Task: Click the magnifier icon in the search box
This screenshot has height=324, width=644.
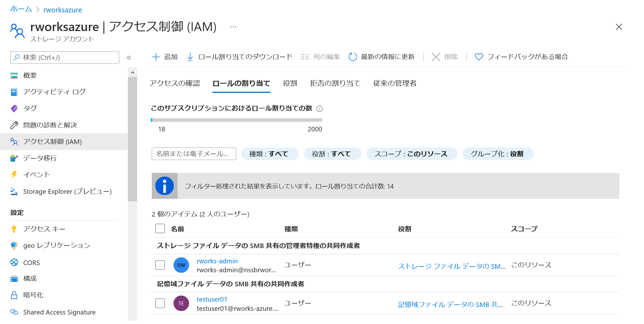Action: [17, 57]
